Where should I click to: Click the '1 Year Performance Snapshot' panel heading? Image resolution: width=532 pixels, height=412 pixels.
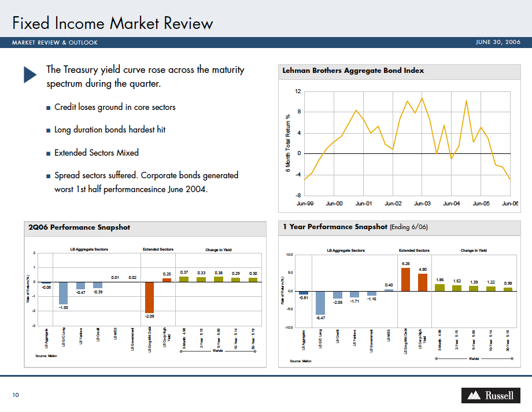point(335,227)
